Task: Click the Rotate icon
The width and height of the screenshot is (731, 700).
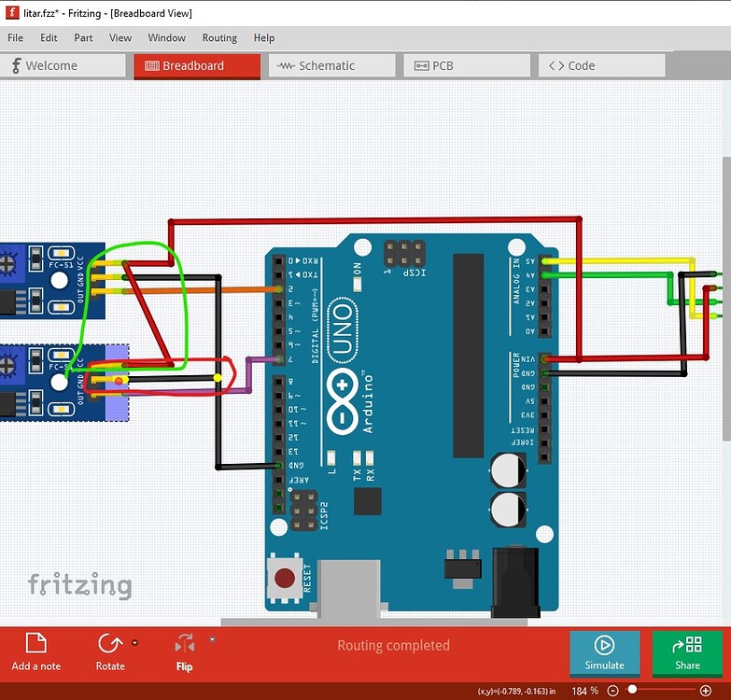Action: click(x=109, y=643)
